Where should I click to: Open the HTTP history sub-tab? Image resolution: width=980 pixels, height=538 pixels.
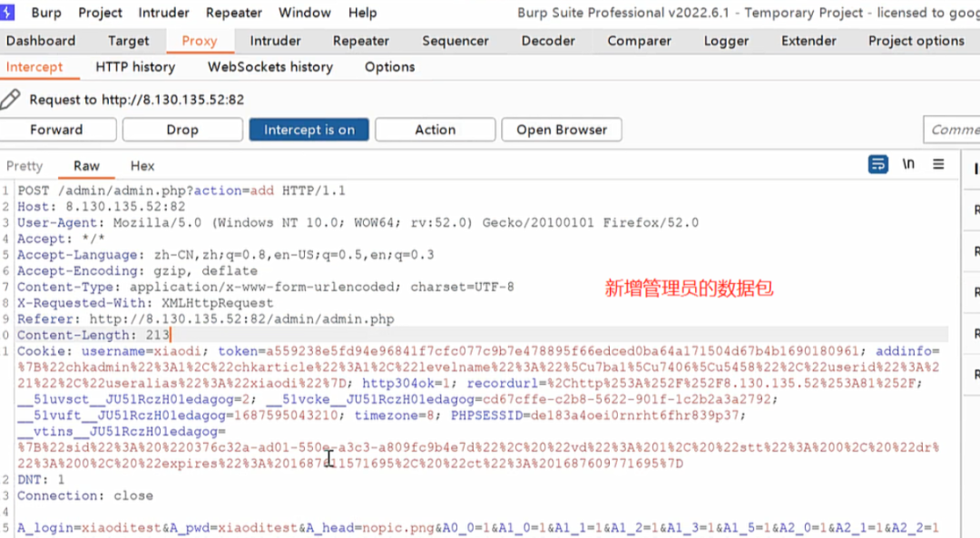click(x=135, y=67)
